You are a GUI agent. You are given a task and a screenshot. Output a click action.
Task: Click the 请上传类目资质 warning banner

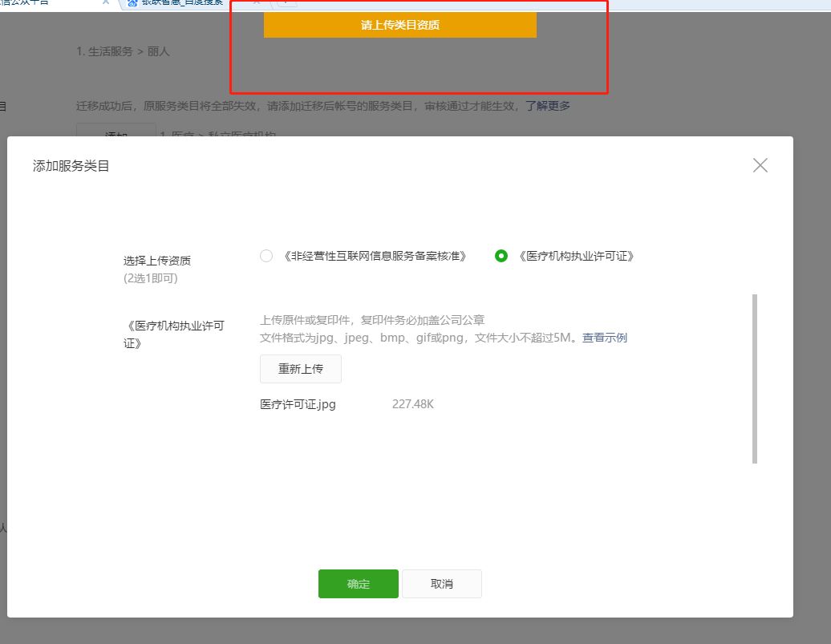pyautogui.click(x=400, y=25)
